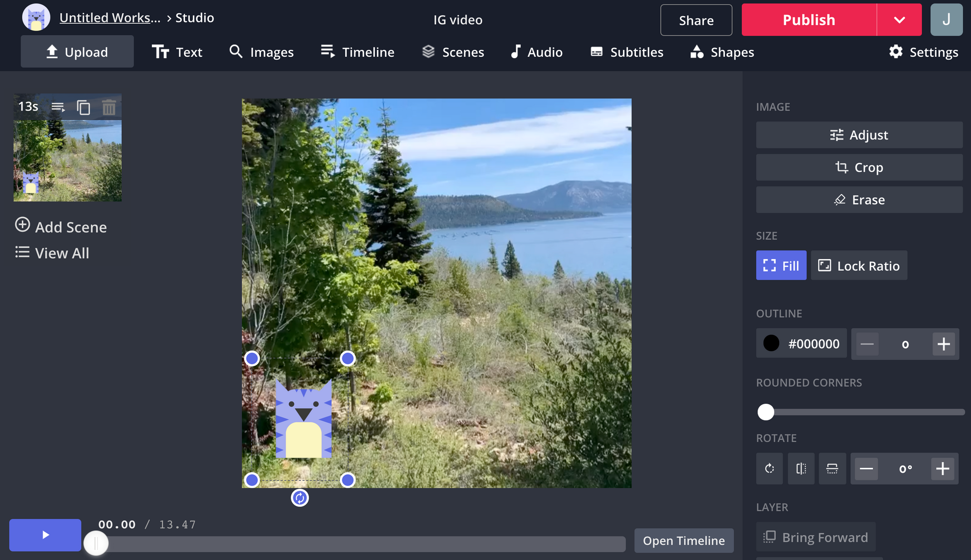971x560 pixels.
Task: Click the Open Timeline button
Action: point(683,541)
